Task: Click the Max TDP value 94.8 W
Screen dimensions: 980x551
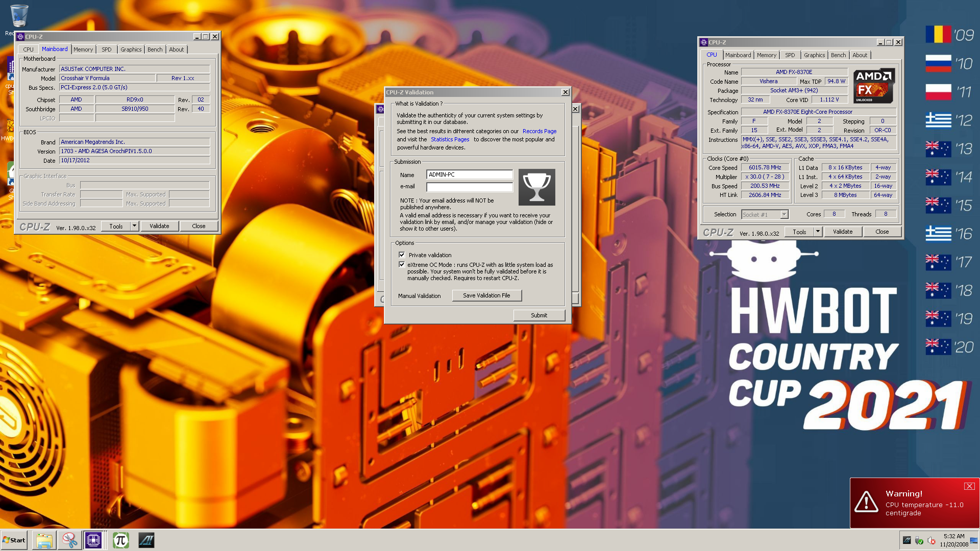Action: pyautogui.click(x=837, y=81)
